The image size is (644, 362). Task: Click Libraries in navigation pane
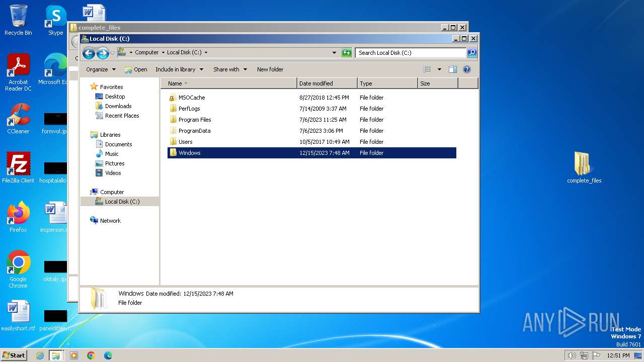[x=110, y=135]
